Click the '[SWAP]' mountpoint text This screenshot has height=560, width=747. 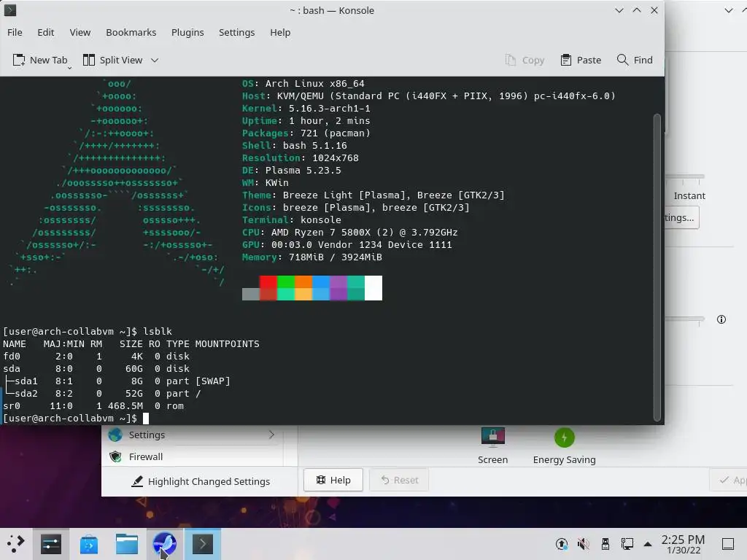pyautogui.click(x=213, y=381)
